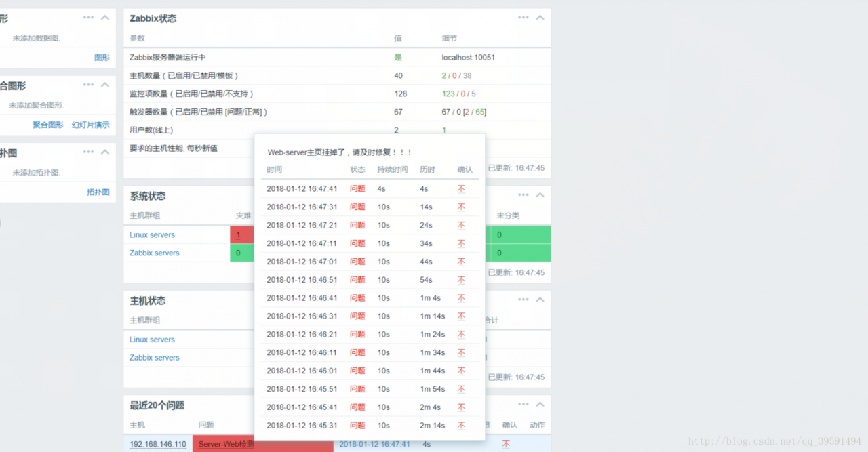Select Zabbix servers under 主机状态
Screen dimensions: 868x452
(x=154, y=357)
